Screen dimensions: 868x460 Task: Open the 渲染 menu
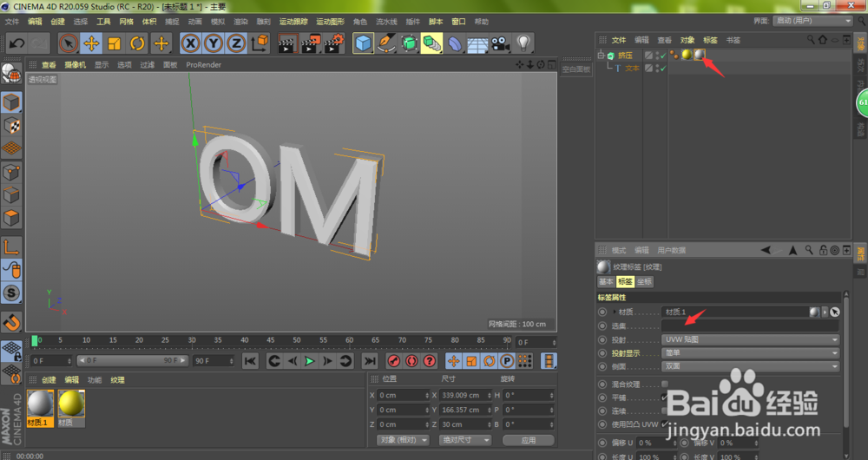[x=240, y=22]
